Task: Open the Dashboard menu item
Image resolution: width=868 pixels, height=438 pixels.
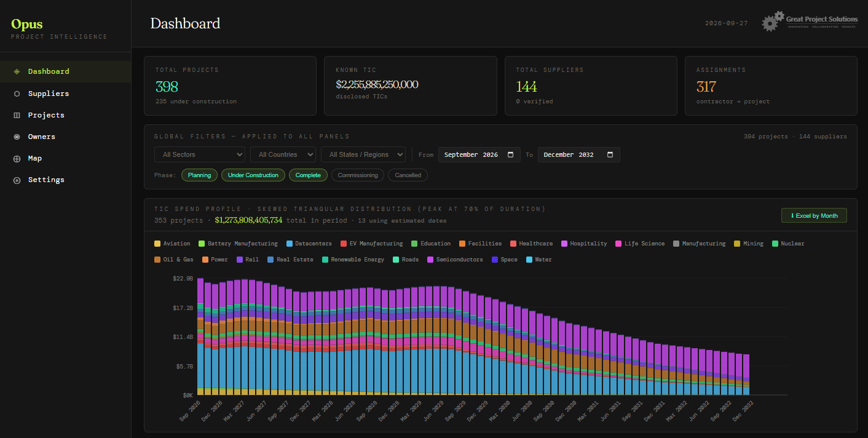Action: point(65,71)
